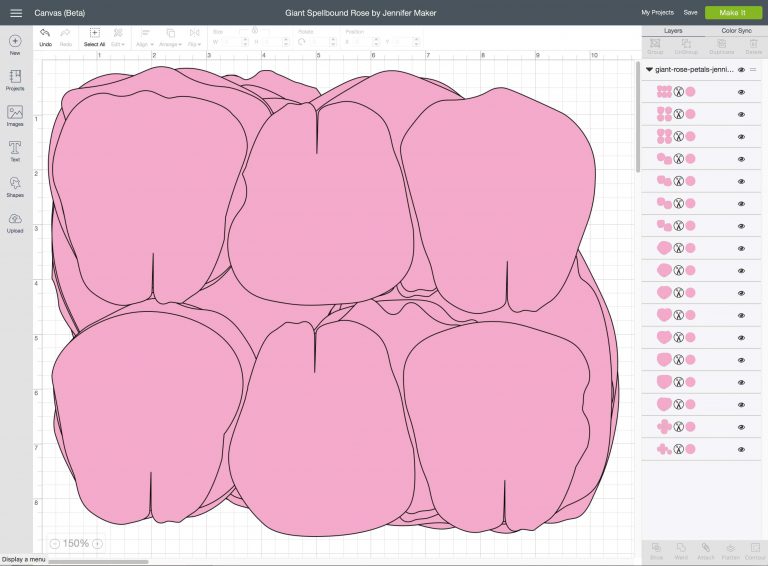Screen dimensions: 768x566
Task: Toggle eye on second-to-last layer
Action: click(x=741, y=427)
